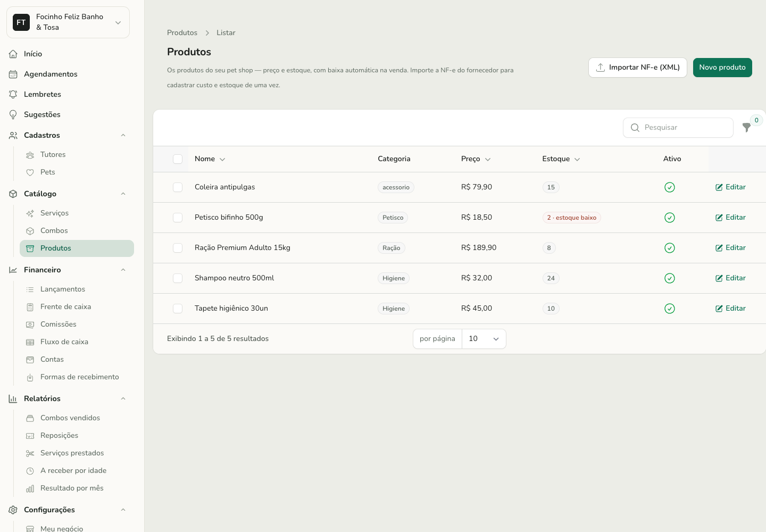The width and height of the screenshot is (766, 532).
Task: Click the Resultado por mês chart icon
Action: tap(30, 488)
